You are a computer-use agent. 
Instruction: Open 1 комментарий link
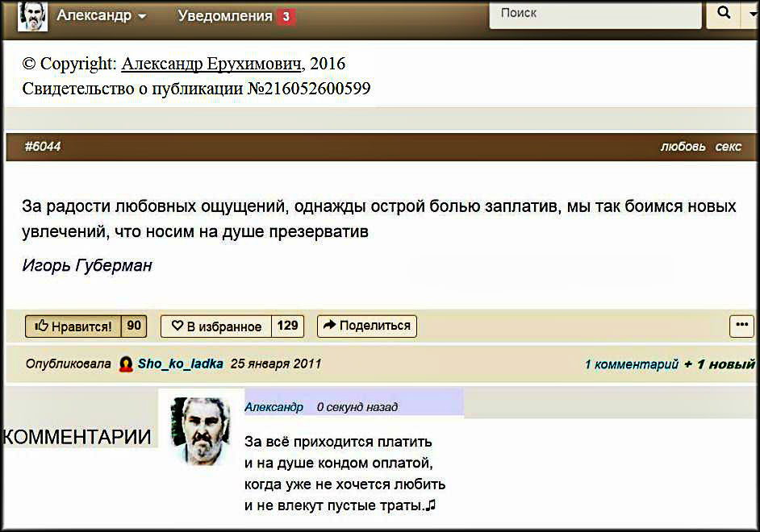click(x=631, y=364)
